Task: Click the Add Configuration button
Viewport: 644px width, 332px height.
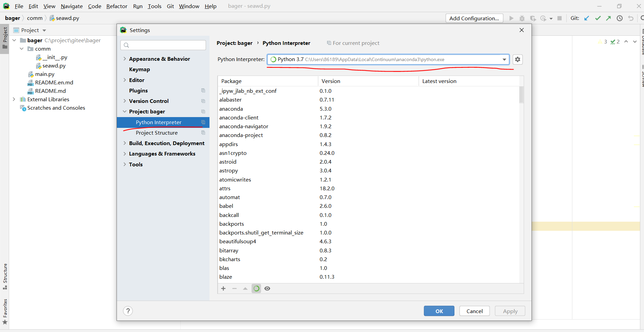Action: click(x=474, y=18)
